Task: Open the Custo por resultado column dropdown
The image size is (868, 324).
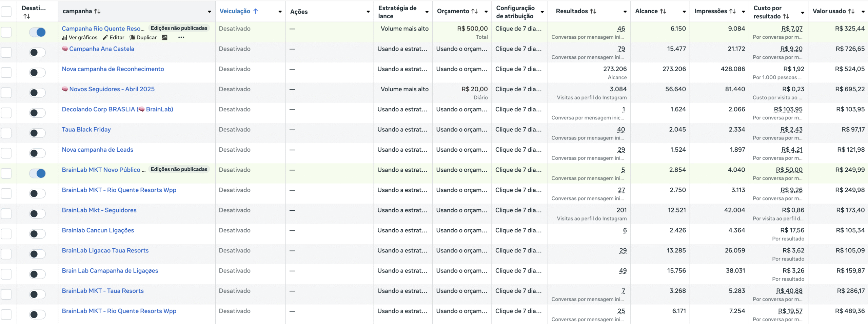Action: point(803,13)
